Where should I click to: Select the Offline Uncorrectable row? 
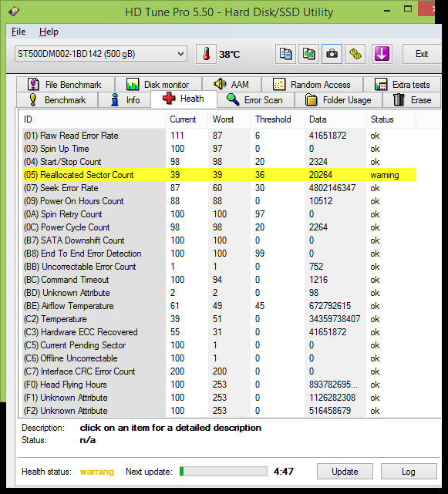coord(220,358)
